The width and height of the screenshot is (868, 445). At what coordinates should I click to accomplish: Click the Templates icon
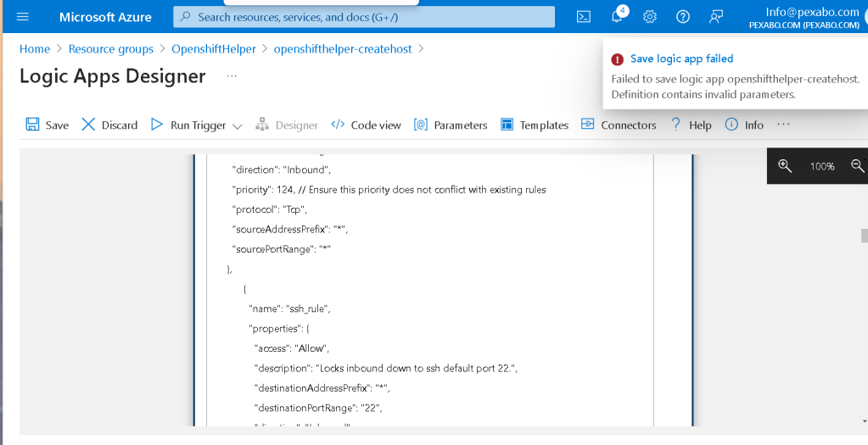coord(507,125)
